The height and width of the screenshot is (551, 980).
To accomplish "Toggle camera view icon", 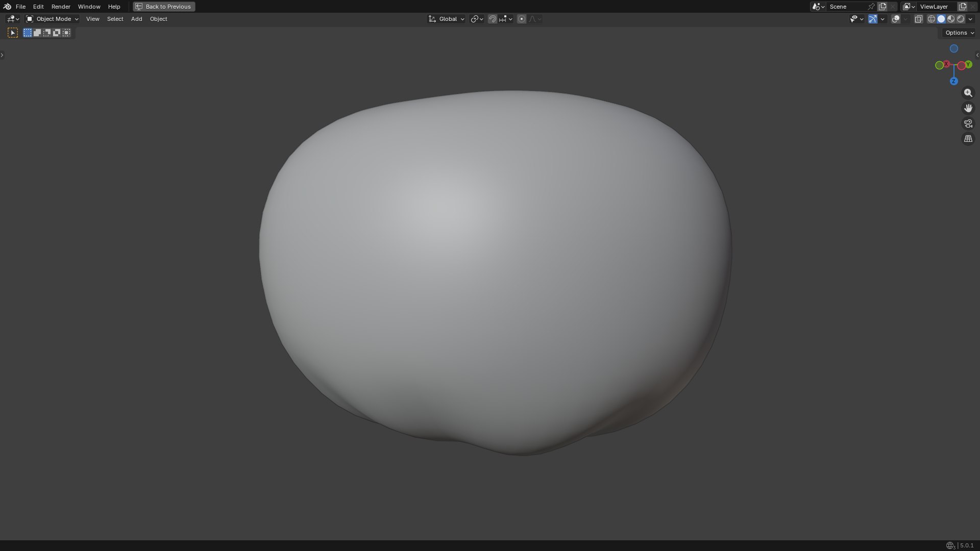I will point(968,123).
